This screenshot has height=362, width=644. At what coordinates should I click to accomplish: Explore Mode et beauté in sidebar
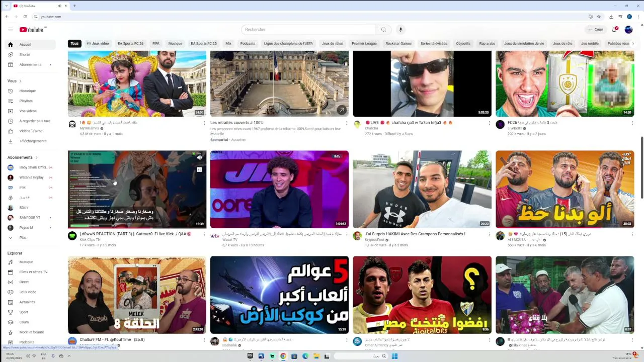(x=31, y=332)
